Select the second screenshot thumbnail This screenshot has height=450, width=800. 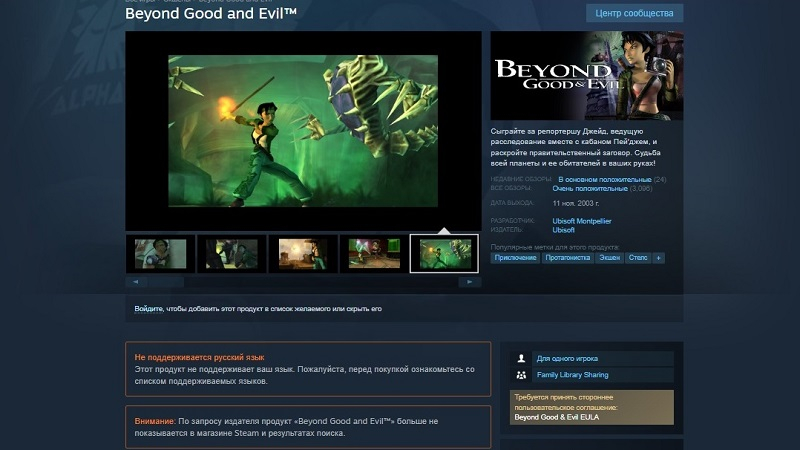tap(232, 254)
